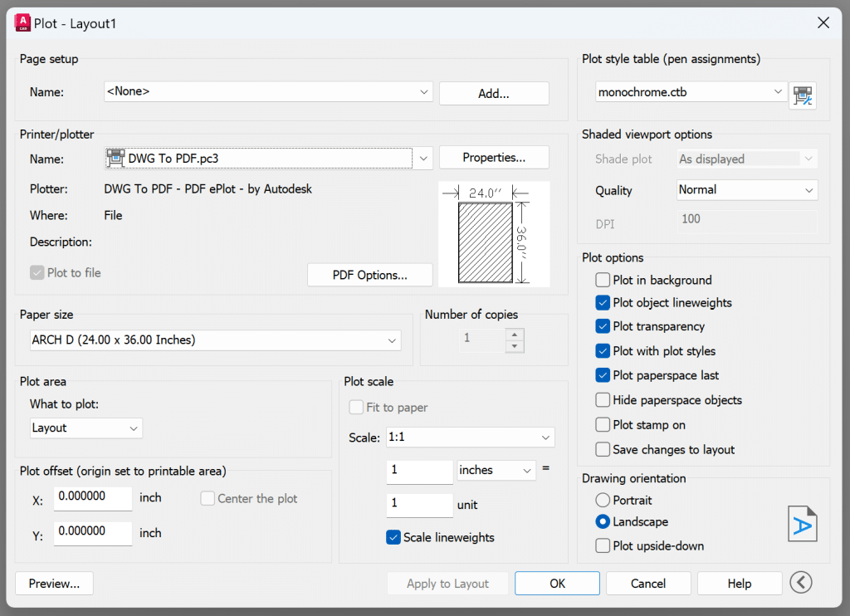This screenshot has width=850, height=616.
Task: Uncheck Plot transparency
Action: coord(602,326)
